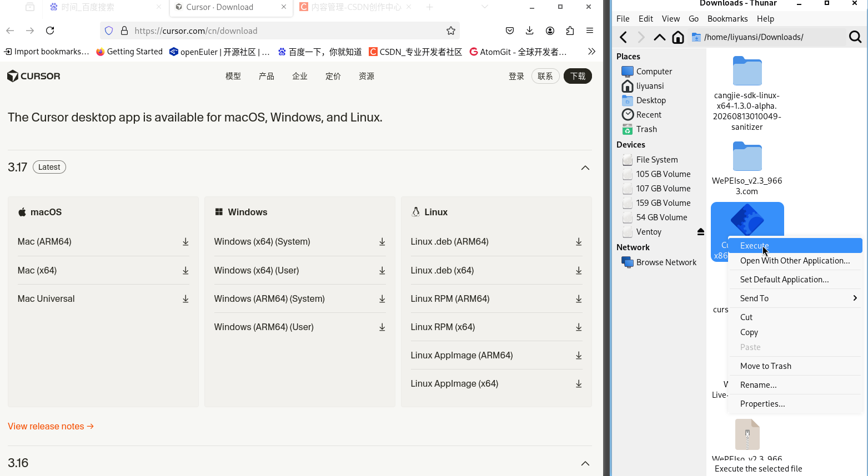Eject the Ventoy device
Screen dimensions: 868x476
pyautogui.click(x=701, y=232)
